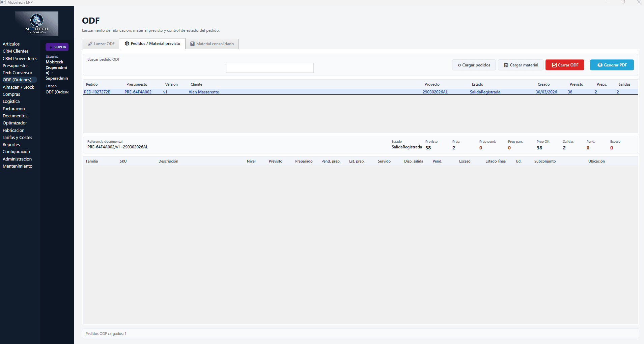The height and width of the screenshot is (344, 644).
Task: Focus the Buscar pedido ODF search field
Action: pos(270,68)
